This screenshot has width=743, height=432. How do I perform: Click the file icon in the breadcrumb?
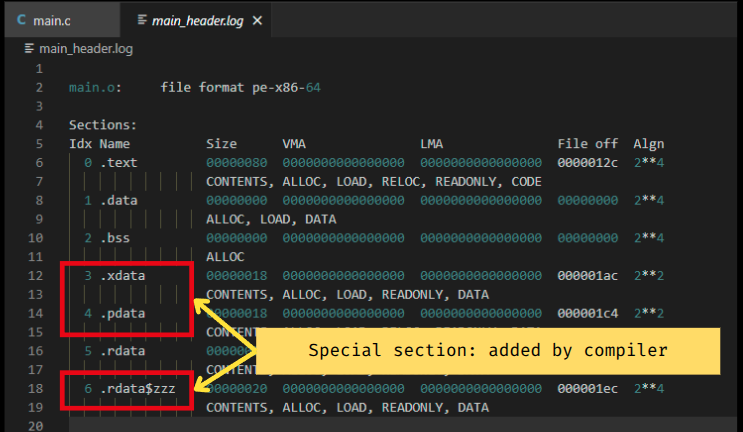coord(28,48)
